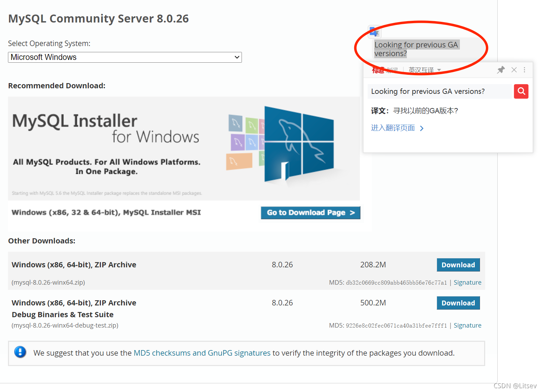Download the 208.2M ZIP Archive
Image resolution: width=542 pixels, height=392 pixels.
(458, 265)
